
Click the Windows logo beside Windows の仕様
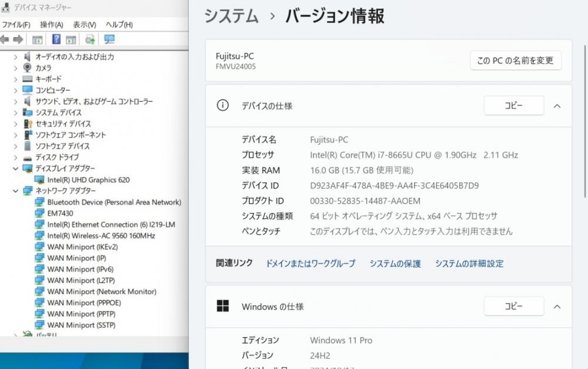[x=223, y=306]
